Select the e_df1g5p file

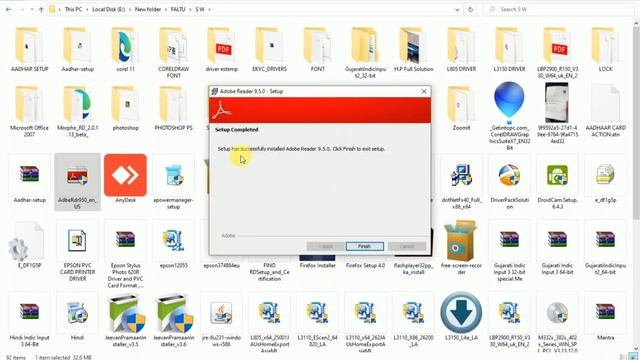pyautogui.click(x=605, y=179)
